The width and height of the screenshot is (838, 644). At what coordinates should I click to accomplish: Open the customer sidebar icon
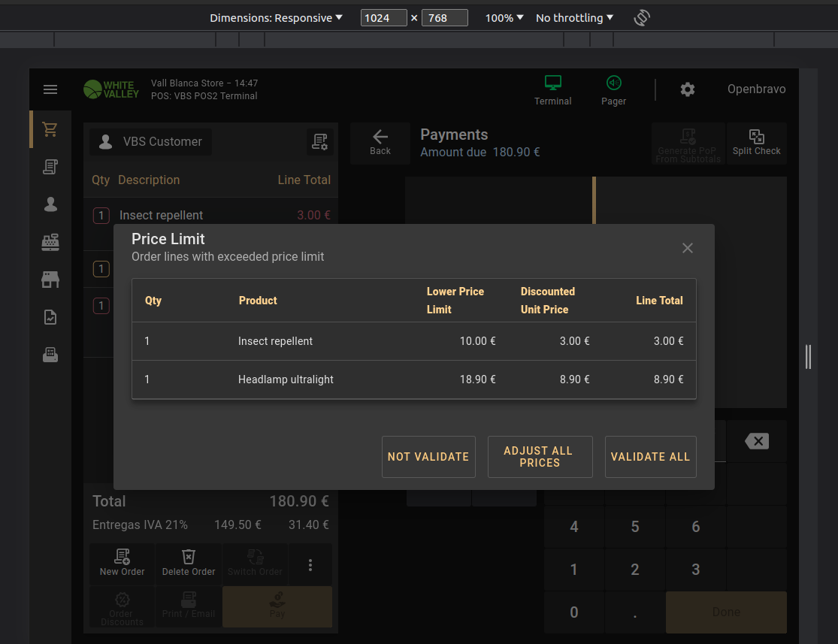click(x=50, y=204)
